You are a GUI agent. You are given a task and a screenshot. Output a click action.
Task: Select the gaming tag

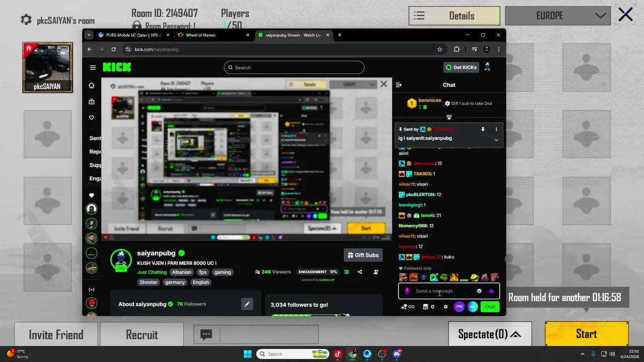tap(222, 272)
